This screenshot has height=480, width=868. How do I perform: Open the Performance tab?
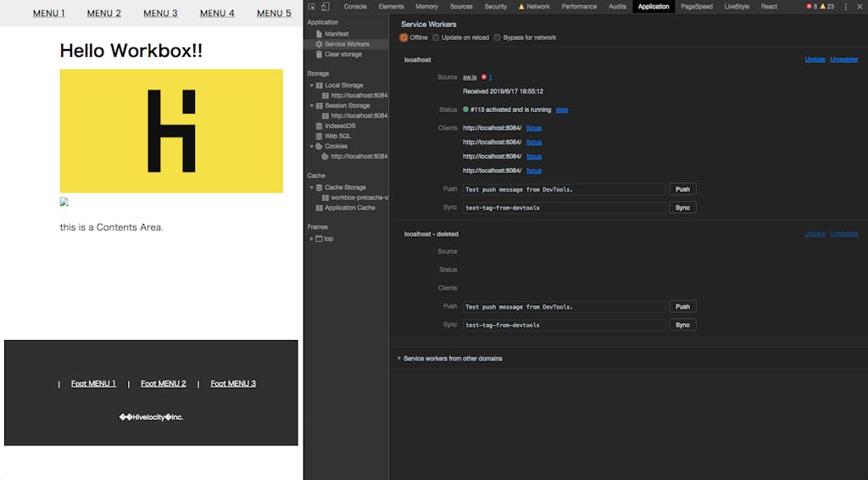tap(579, 7)
